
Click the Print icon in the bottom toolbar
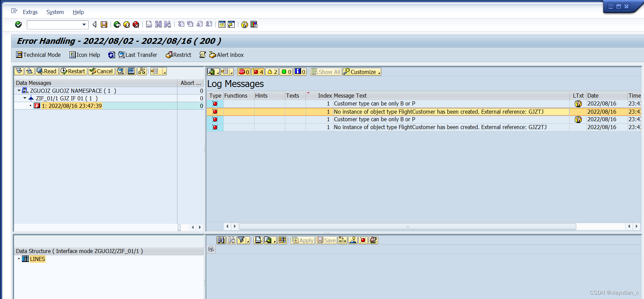[x=258, y=240]
